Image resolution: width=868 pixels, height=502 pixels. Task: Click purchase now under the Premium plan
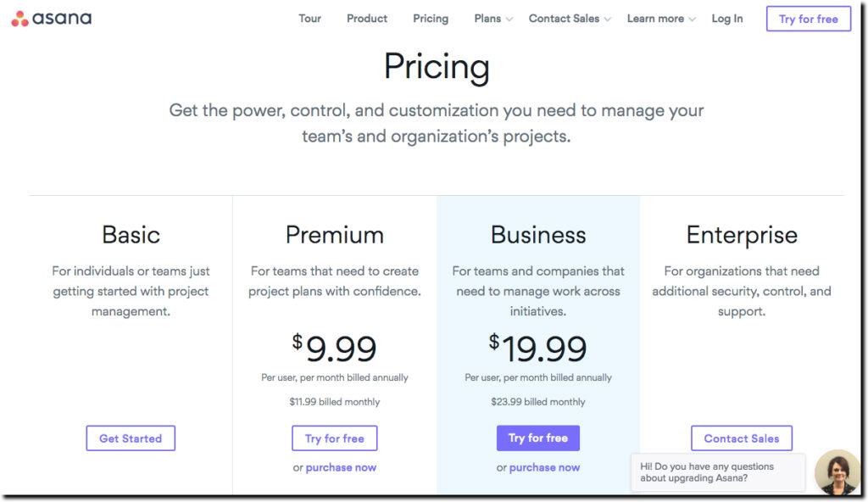pos(341,467)
